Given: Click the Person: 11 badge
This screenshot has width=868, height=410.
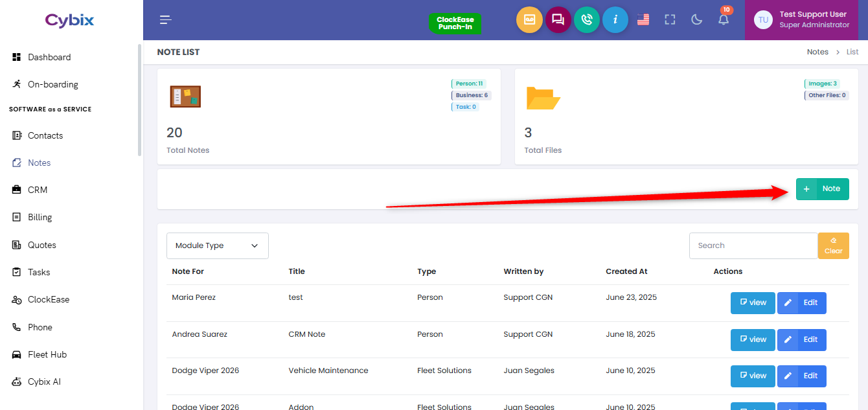Looking at the screenshot, I should pyautogui.click(x=469, y=84).
